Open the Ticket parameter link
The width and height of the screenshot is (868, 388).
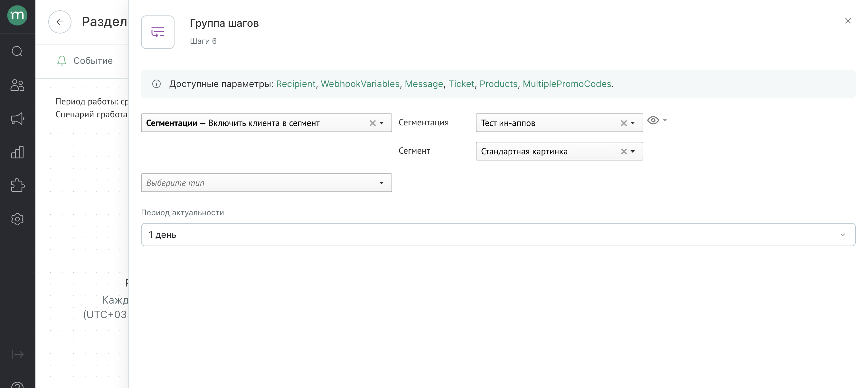[x=461, y=84]
